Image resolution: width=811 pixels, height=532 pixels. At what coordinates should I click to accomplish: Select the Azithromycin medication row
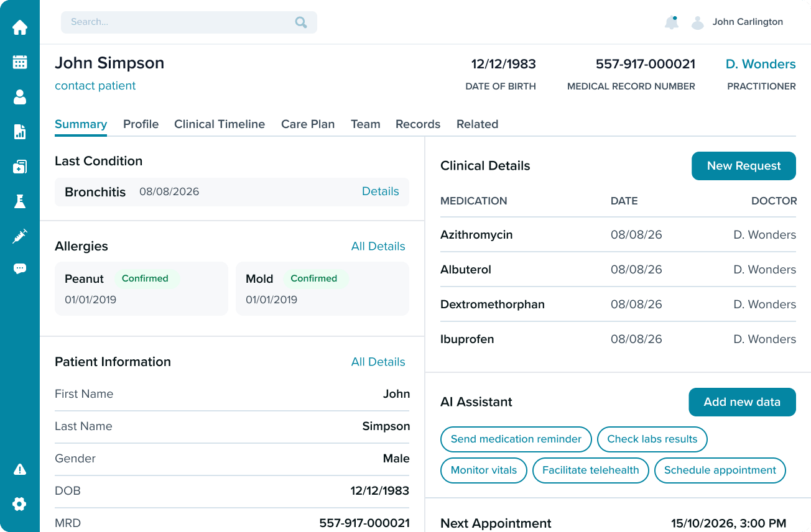[618, 235]
